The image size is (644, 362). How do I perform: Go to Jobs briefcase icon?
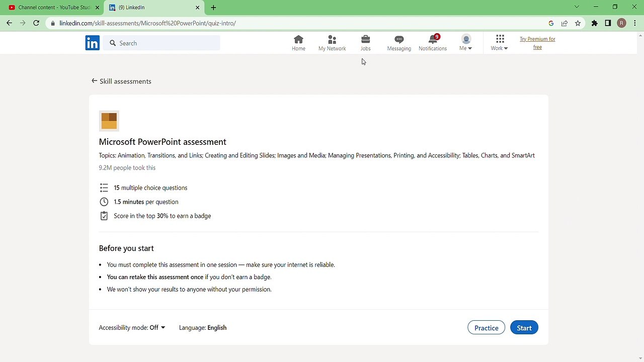pos(366,43)
